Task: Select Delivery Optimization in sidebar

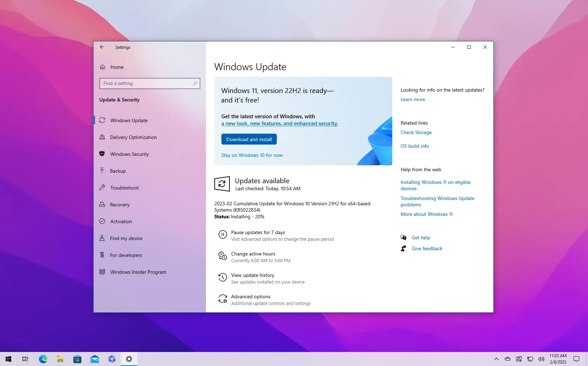Action: click(150, 137)
